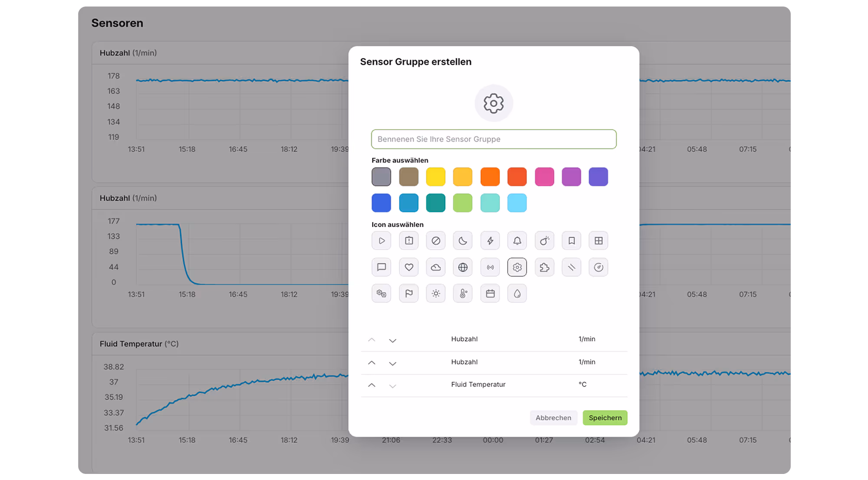Move the second Hubzahl sensor row up
This screenshot has width=868, height=480.
click(372, 363)
